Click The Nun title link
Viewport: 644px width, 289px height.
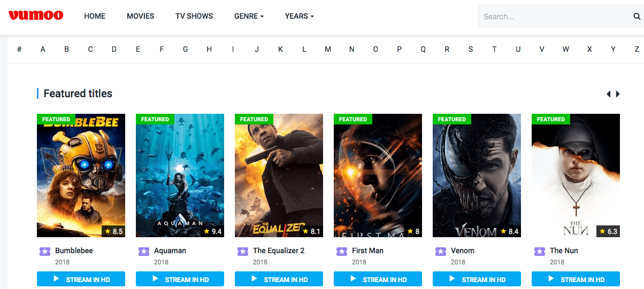(564, 251)
